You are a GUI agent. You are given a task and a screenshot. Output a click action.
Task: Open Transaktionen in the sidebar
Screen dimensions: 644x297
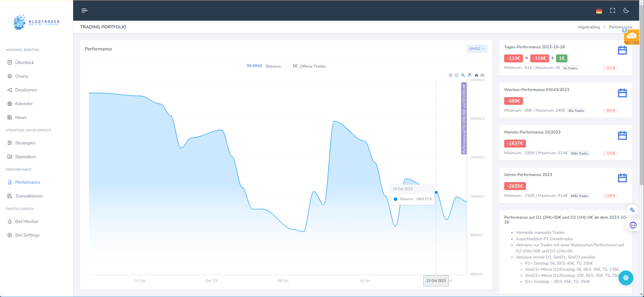[x=29, y=196]
